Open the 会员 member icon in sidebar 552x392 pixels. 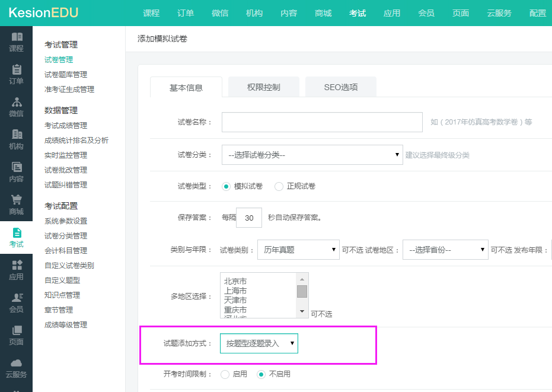(17, 298)
